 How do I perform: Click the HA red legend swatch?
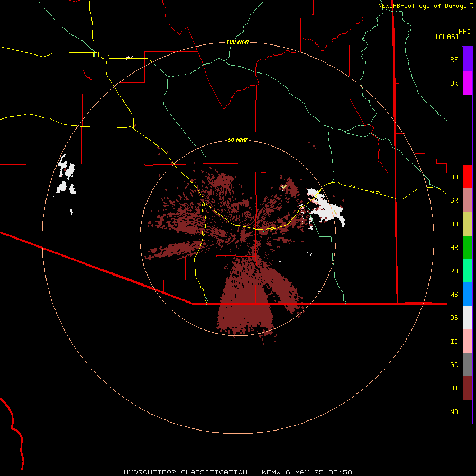467,177
